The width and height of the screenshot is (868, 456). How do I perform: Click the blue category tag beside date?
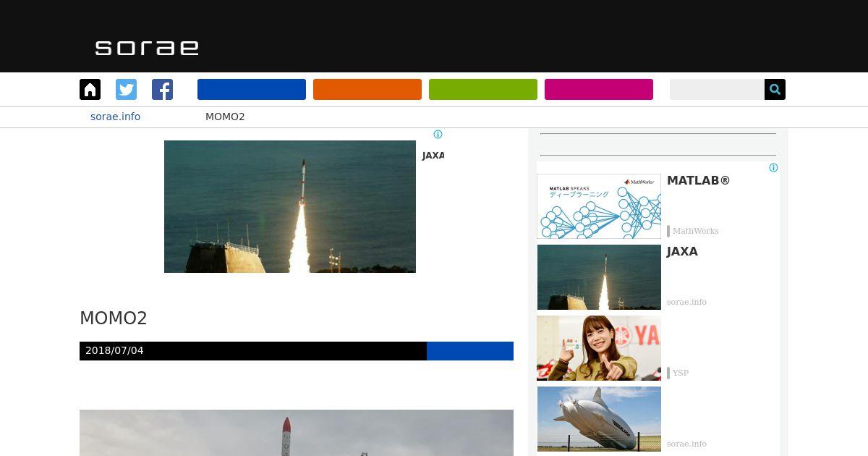point(470,351)
